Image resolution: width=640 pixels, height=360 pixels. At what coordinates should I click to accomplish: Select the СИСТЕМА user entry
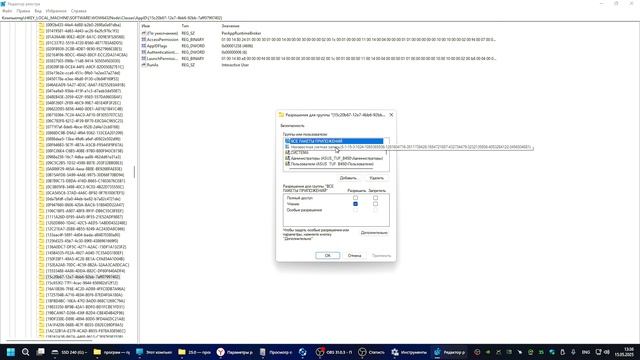point(300,153)
